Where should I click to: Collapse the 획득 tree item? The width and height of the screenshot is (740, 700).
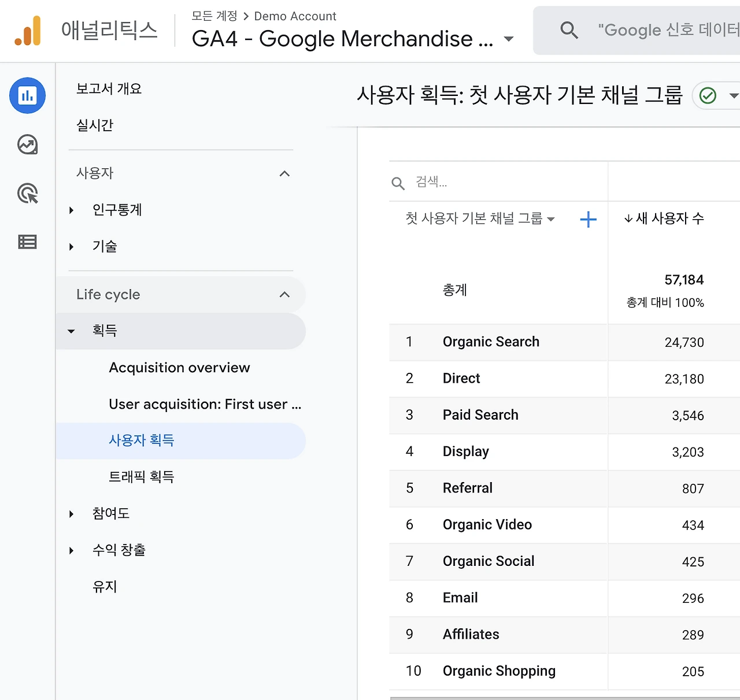71,331
